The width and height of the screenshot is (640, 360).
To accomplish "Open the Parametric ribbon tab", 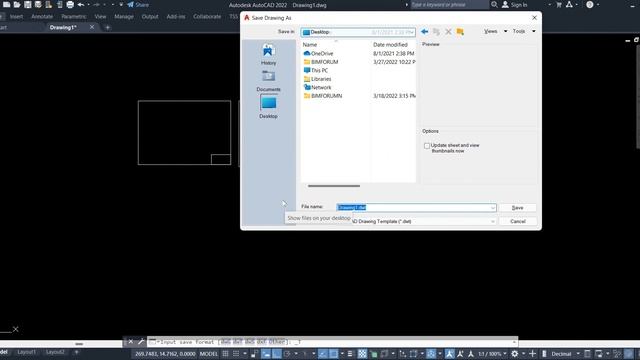I will point(73,17).
